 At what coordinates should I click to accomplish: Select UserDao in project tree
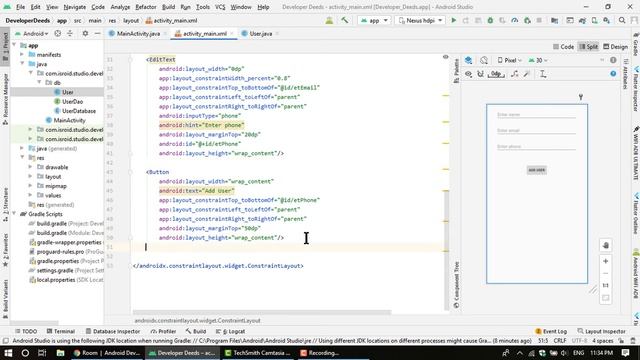(72, 101)
